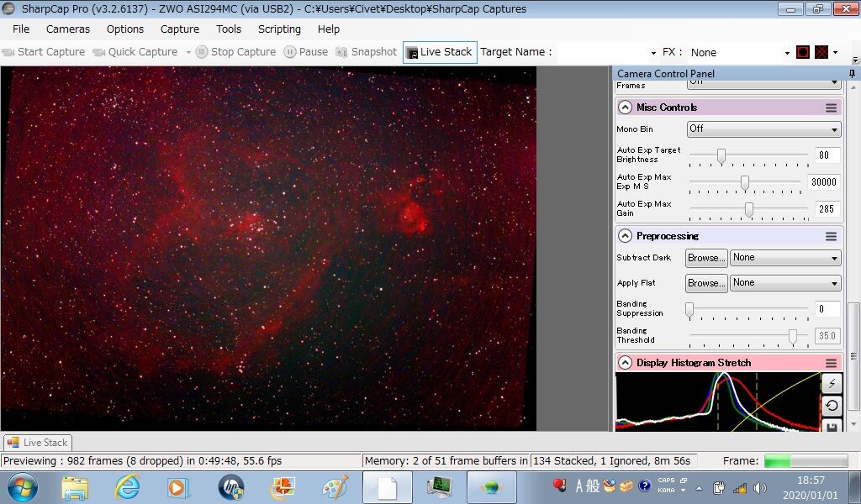861x504 pixels.
Task: Open the Scripting menu
Action: point(279,29)
